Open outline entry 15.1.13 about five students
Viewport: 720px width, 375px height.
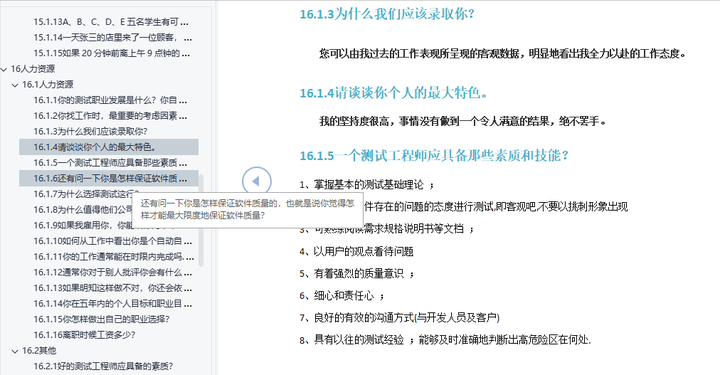click(111, 22)
